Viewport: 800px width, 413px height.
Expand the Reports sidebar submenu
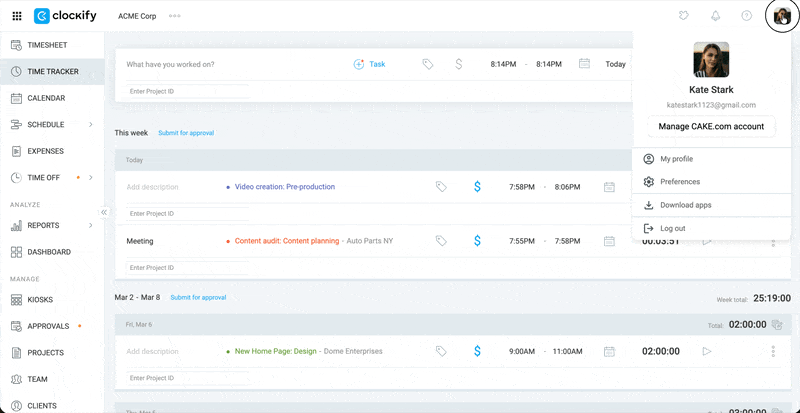[x=91, y=225]
